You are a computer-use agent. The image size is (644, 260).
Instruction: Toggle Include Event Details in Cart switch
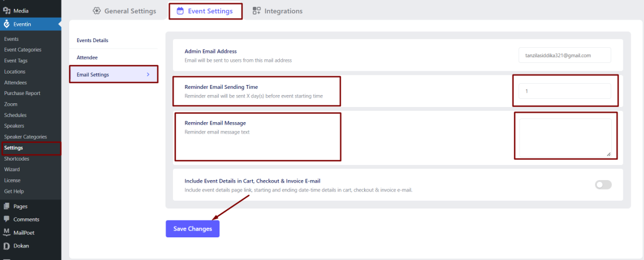click(603, 184)
